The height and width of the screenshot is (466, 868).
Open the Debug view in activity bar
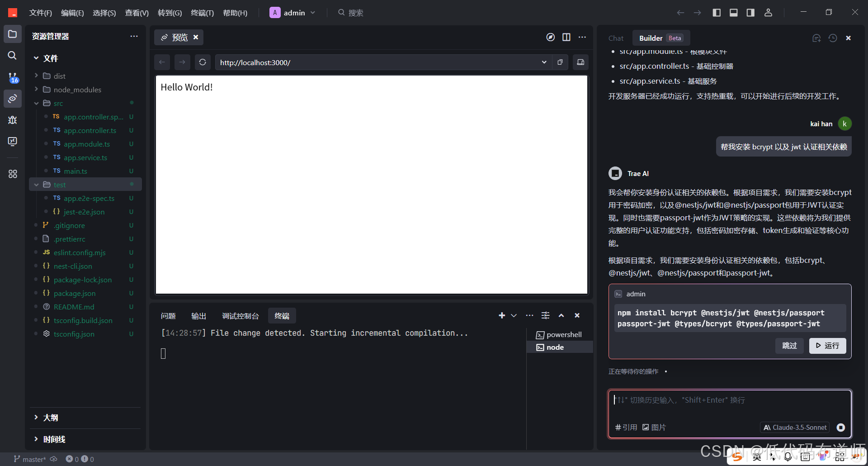click(x=13, y=120)
